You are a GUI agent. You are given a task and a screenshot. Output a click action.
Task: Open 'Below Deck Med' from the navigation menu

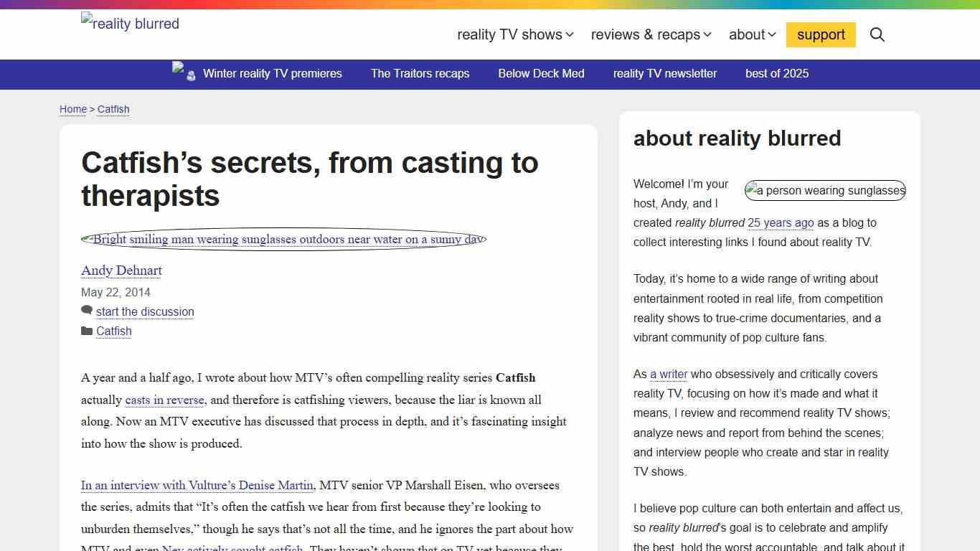pyautogui.click(x=541, y=73)
